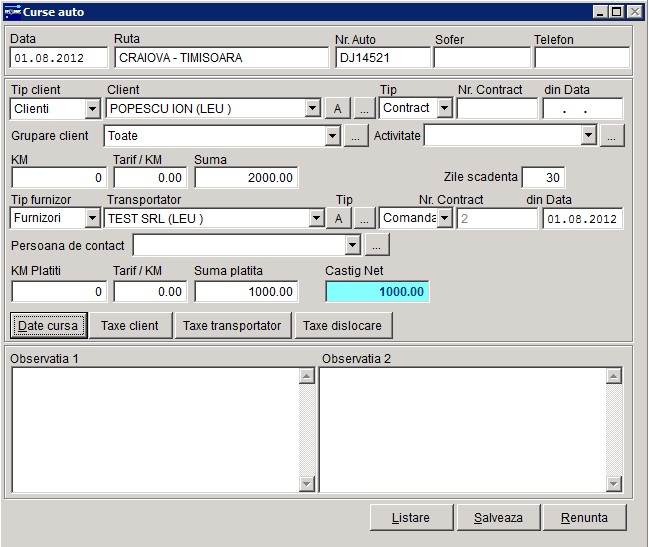Open the Tip client dropdown showing Clienti

[92, 109]
